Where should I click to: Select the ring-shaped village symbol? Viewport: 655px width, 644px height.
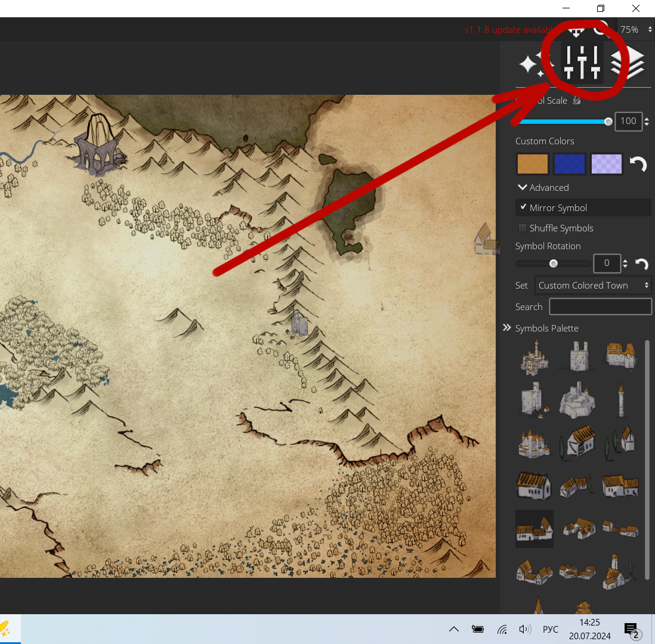point(577,571)
